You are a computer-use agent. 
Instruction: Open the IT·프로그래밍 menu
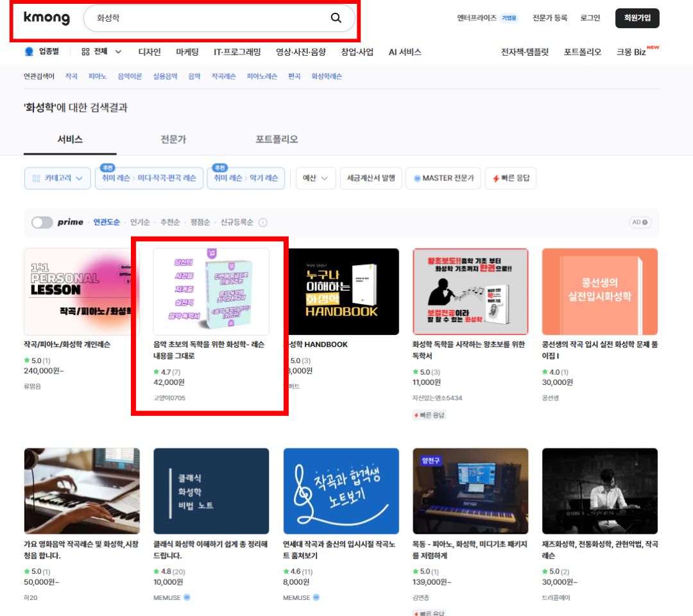pos(237,52)
